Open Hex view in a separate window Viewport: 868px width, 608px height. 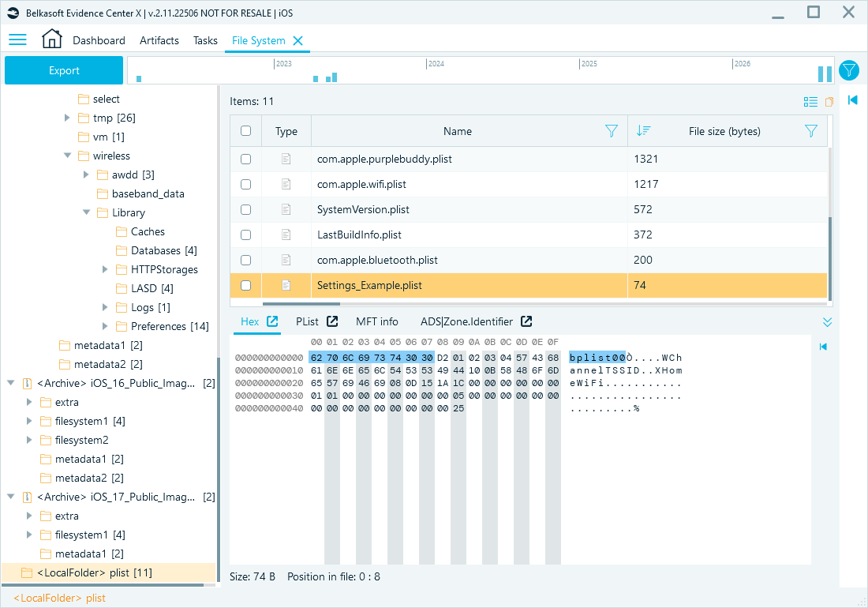[272, 321]
